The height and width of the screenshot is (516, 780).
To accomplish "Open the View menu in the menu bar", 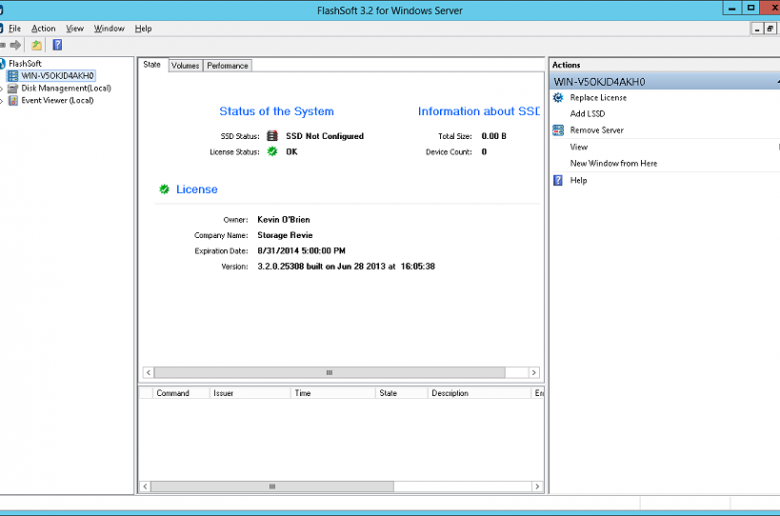I will 75,29.
